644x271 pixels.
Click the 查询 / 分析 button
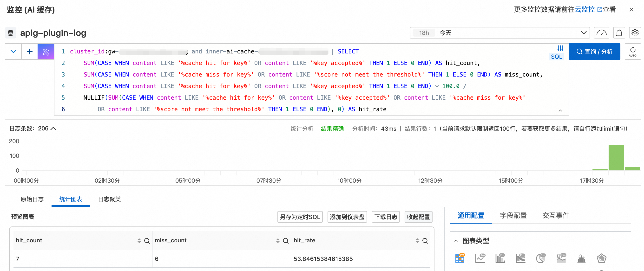594,52
